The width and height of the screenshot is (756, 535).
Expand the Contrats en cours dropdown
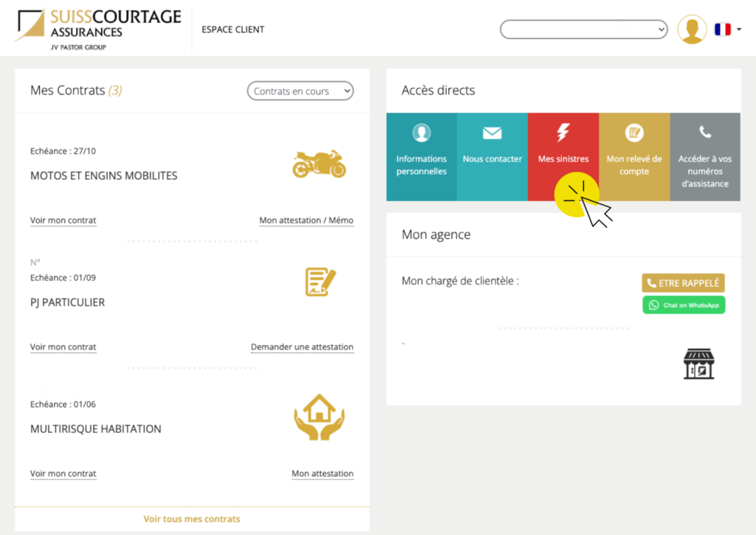[300, 91]
